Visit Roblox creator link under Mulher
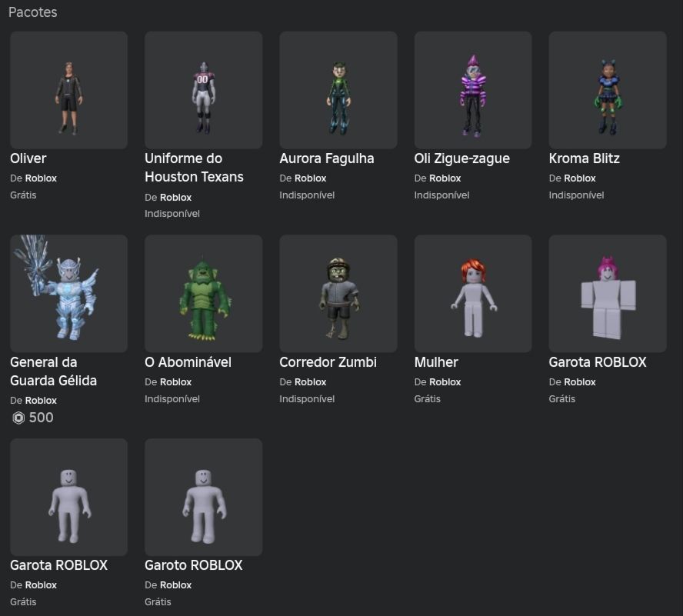The image size is (683, 616). click(x=445, y=382)
